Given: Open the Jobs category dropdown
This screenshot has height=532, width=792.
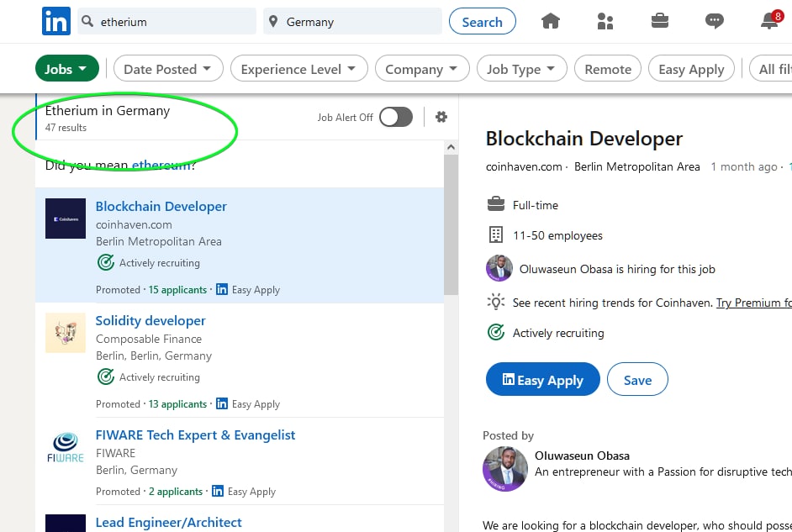Looking at the screenshot, I should tap(66, 69).
